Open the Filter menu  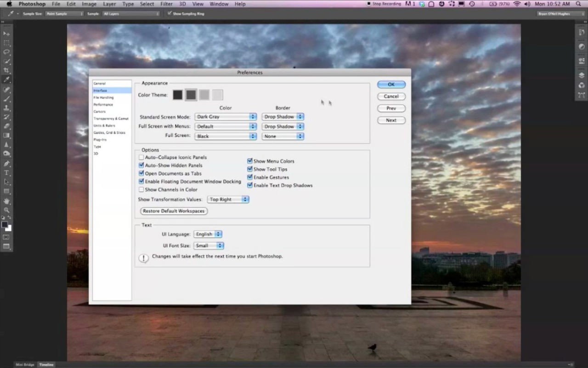coord(166,4)
